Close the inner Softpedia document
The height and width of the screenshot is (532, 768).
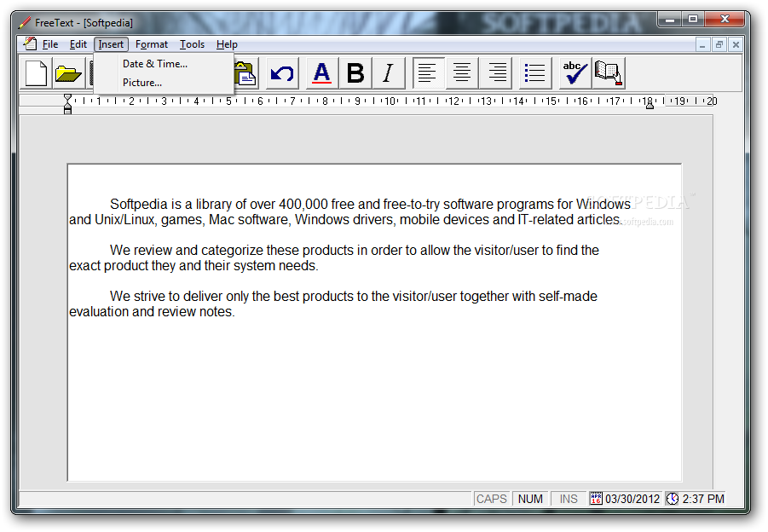[736, 45]
